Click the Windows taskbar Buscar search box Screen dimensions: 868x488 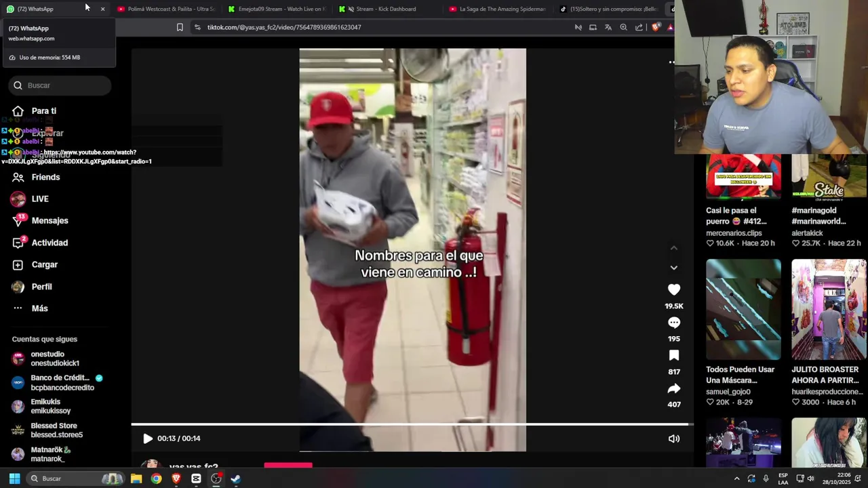tap(76, 479)
